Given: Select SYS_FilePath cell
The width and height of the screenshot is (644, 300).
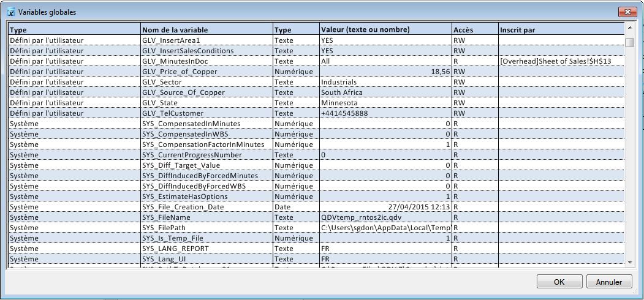Looking at the screenshot, I should [207, 228].
